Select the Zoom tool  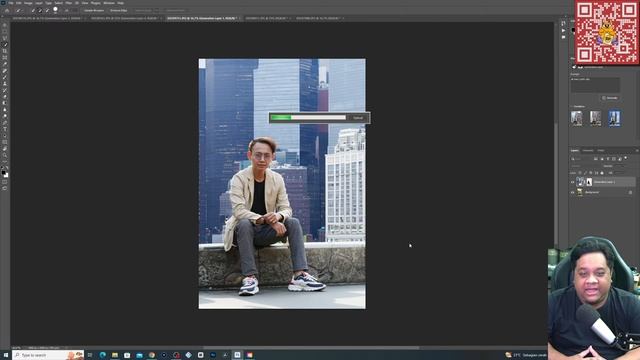tap(5, 156)
